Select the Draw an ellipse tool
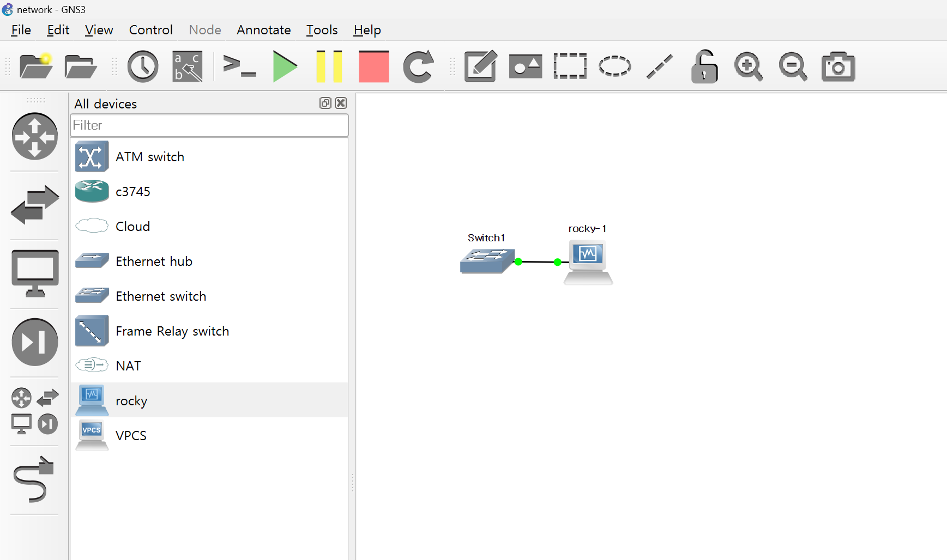This screenshot has width=947, height=560. [615, 66]
